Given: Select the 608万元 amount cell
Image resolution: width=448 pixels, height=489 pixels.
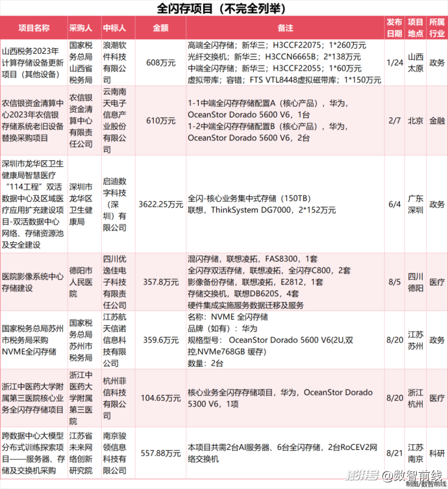Looking at the screenshot, I should pyautogui.click(x=160, y=62).
